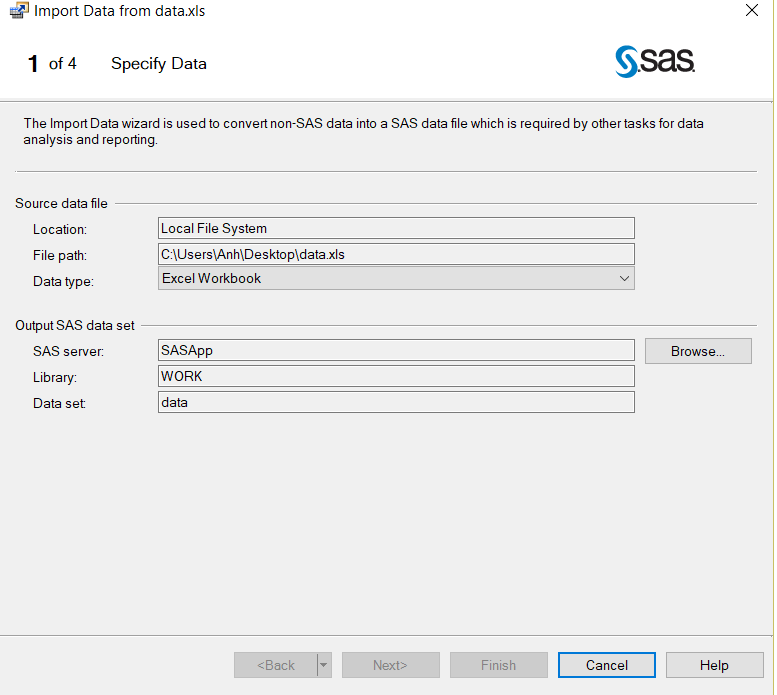Click the 1 of 4 step indicator
Screen dimensions: 777x695
pyautogui.click(x=52, y=64)
